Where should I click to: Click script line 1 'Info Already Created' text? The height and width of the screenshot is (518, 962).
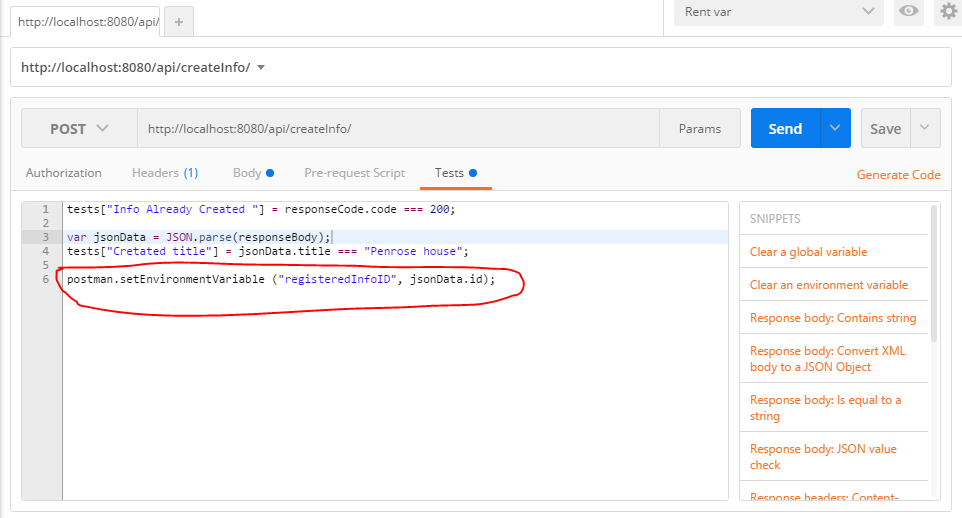(x=185, y=209)
